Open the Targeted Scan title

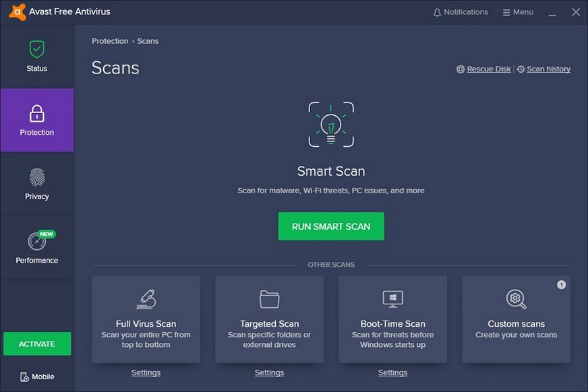(x=269, y=324)
